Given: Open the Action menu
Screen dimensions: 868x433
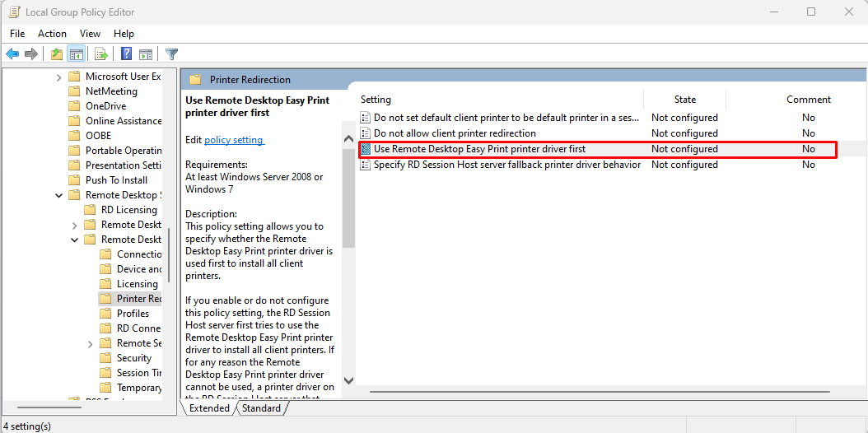Looking at the screenshot, I should click(x=52, y=34).
